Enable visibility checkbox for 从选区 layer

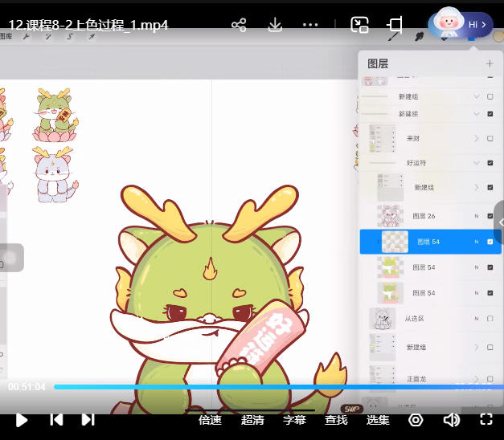click(490, 319)
